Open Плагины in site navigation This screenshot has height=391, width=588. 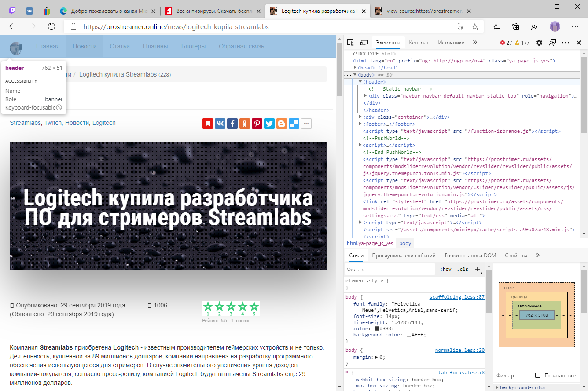pos(155,46)
